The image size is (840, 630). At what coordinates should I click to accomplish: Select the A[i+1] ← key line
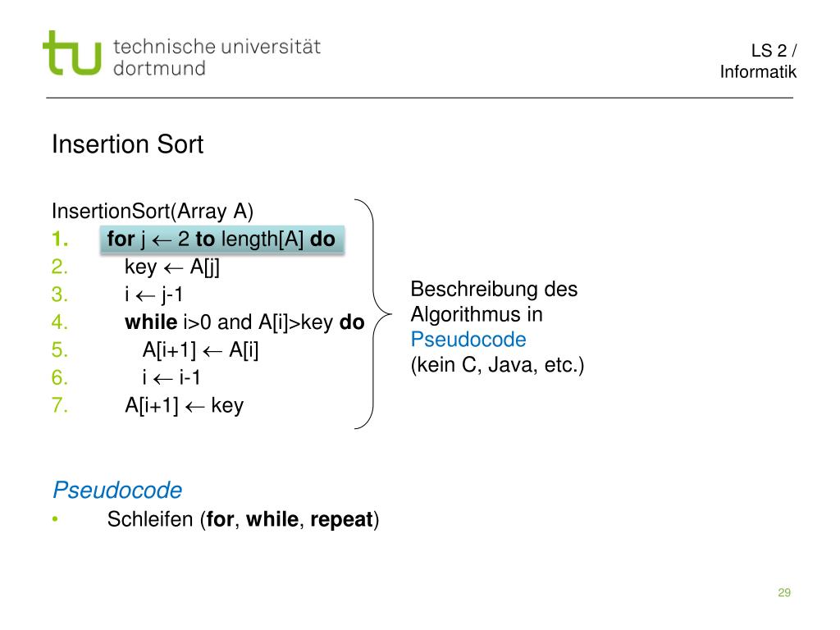pos(185,405)
